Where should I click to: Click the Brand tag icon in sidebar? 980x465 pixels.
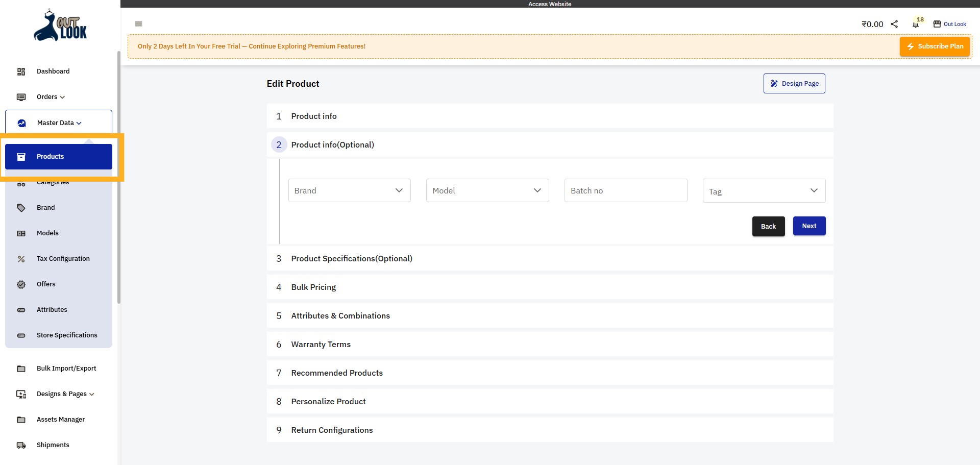[x=21, y=208]
